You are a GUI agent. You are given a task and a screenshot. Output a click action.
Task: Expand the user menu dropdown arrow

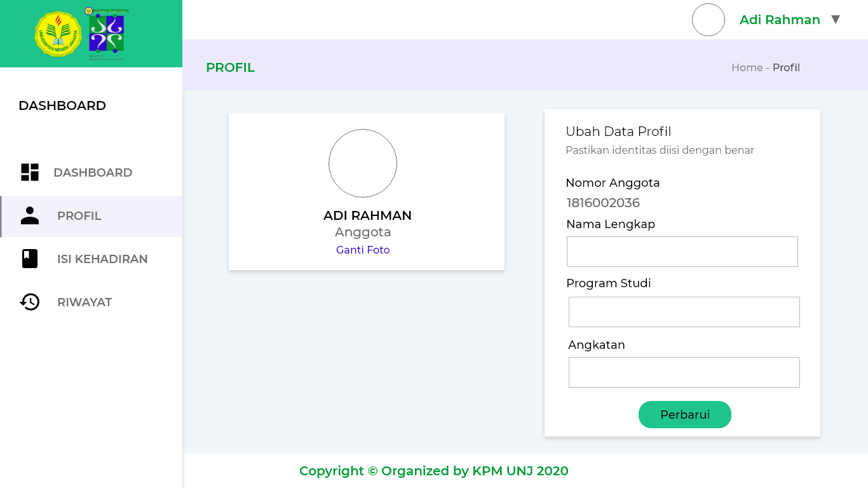(836, 20)
